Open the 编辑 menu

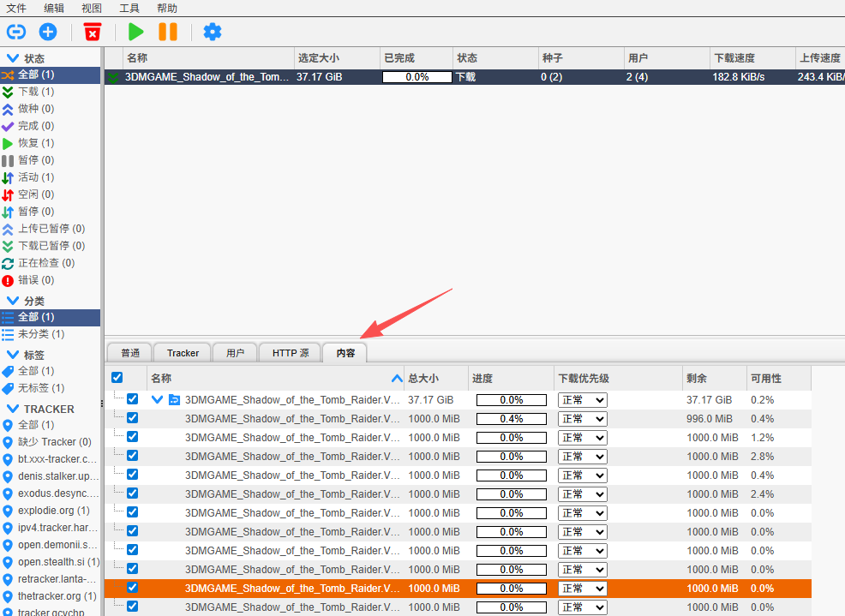[54, 8]
